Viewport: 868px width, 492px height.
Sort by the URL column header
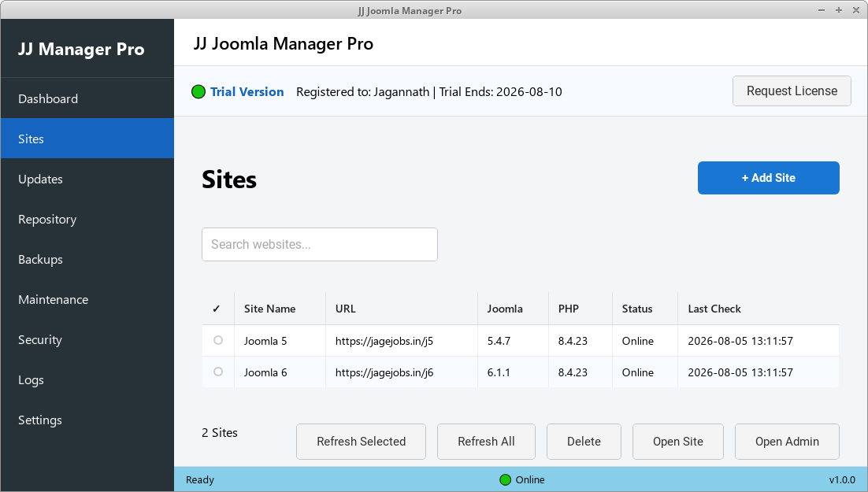click(402, 309)
